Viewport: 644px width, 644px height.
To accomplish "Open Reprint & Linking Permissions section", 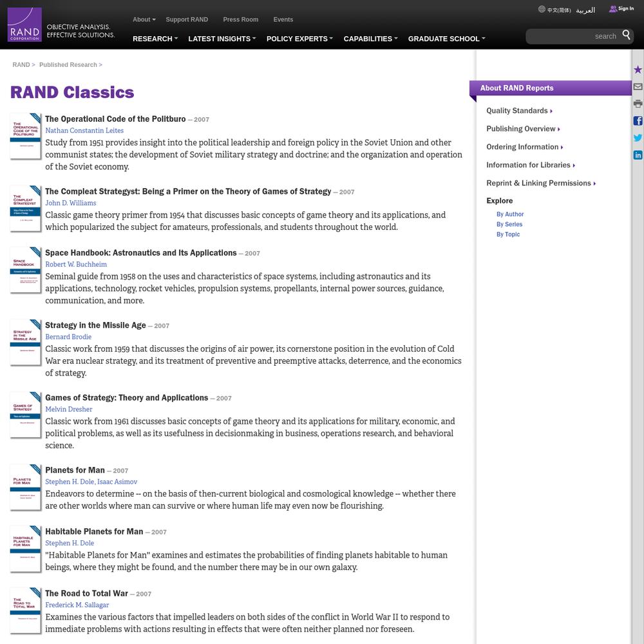I will (x=541, y=183).
